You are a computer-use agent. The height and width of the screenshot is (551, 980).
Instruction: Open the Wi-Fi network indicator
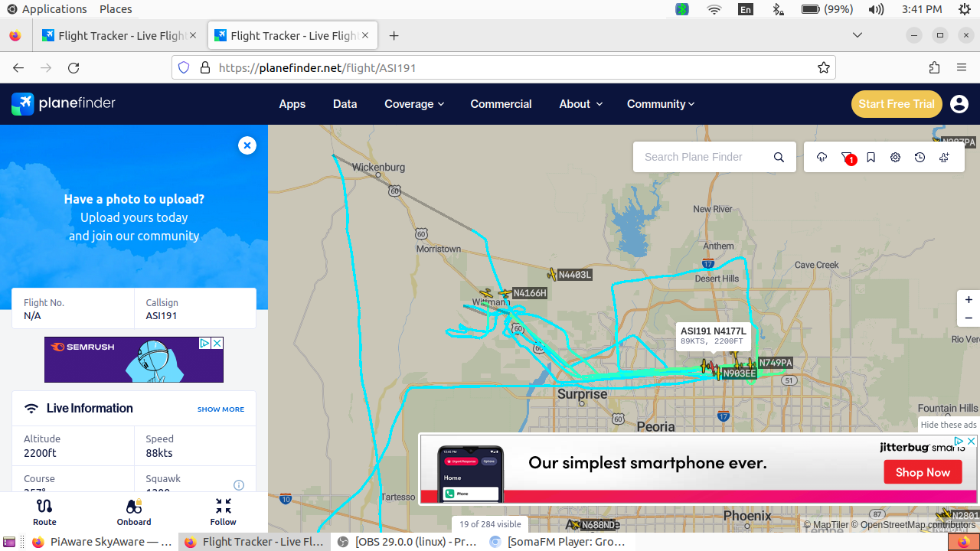click(x=714, y=9)
